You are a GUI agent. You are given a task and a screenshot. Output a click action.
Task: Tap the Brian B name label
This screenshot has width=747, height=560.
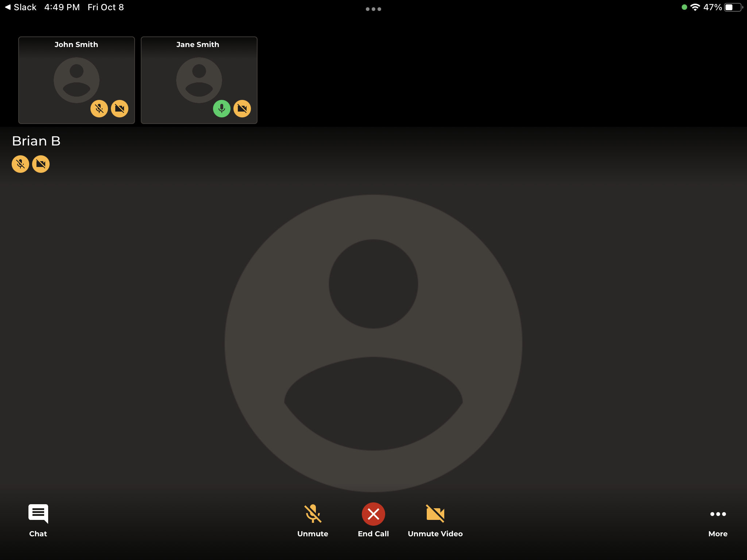[36, 141]
